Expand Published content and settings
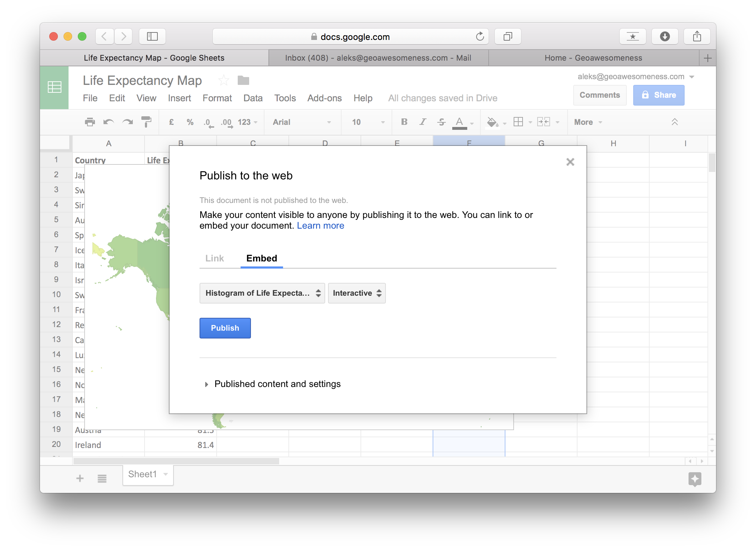The image size is (756, 550). pyautogui.click(x=277, y=384)
